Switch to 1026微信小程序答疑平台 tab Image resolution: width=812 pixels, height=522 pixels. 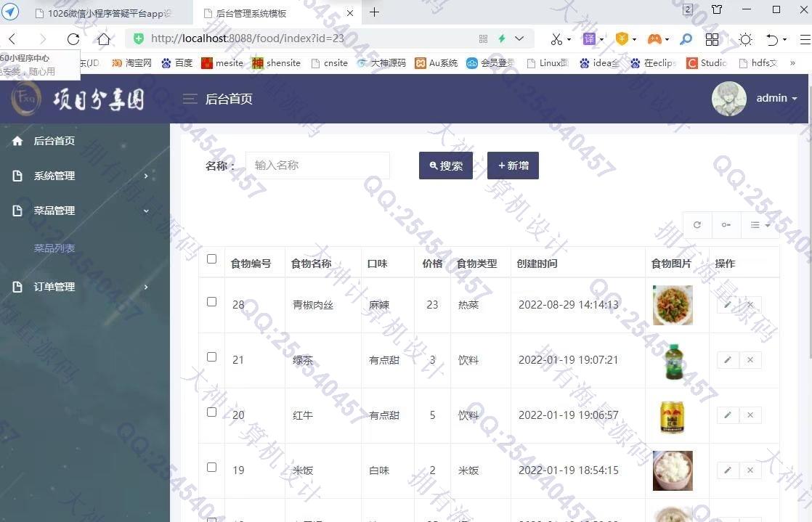(x=104, y=14)
